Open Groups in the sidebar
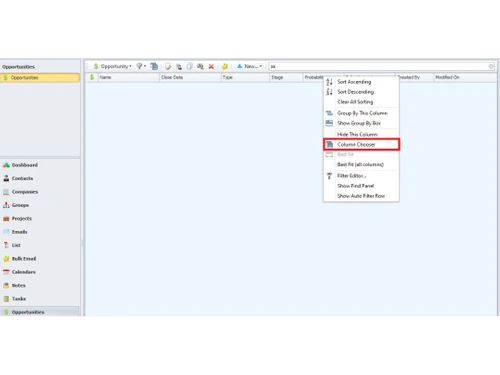Screen dimensions: 500x375 [40, 205]
